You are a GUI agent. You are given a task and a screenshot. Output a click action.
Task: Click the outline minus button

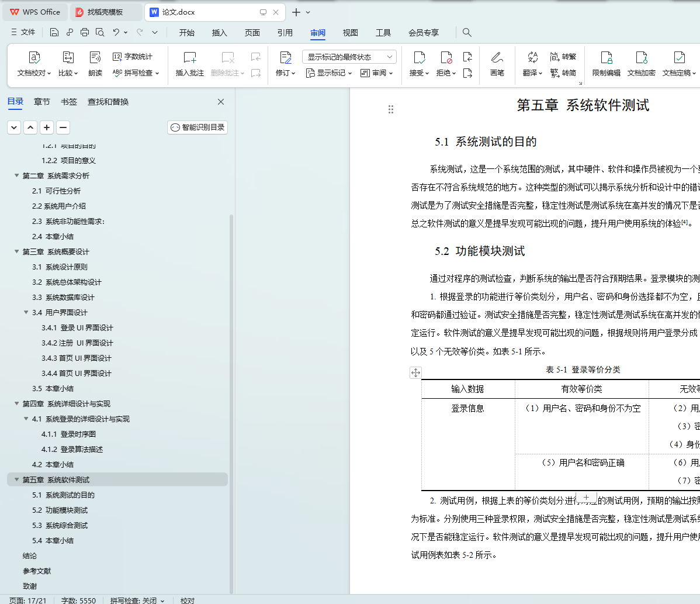tap(63, 127)
